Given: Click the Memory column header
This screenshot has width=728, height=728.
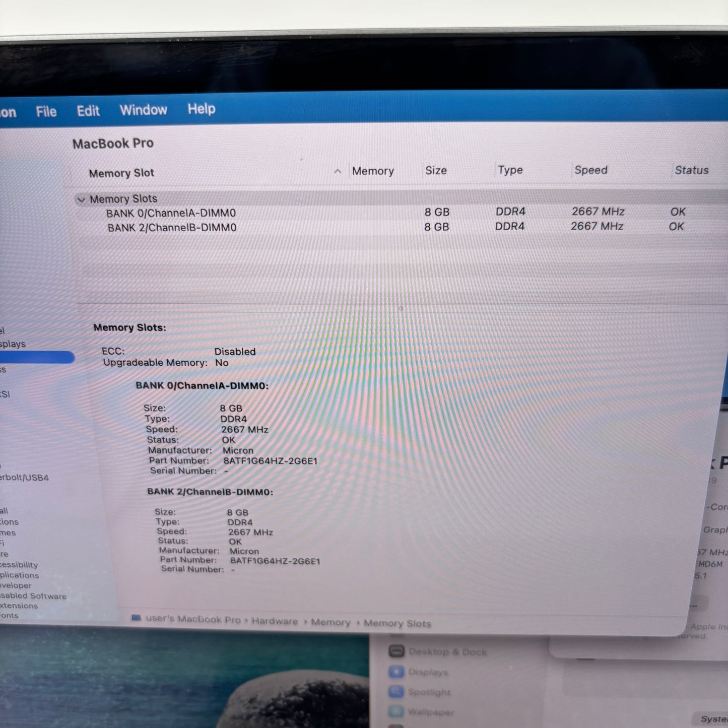Looking at the screenshot, I should coord(373,171).
